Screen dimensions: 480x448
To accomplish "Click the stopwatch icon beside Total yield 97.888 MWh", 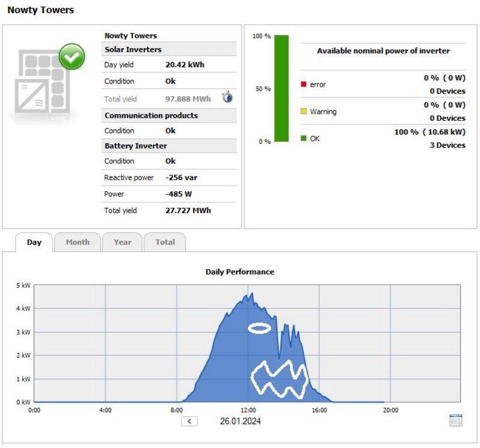I will (x=227, y=97).
